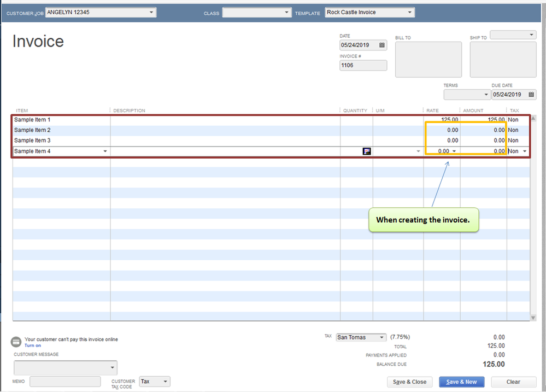This screenshot has height=392, width=546.
Task: Select the Sample Item 3 row
Action: [272, 141]
